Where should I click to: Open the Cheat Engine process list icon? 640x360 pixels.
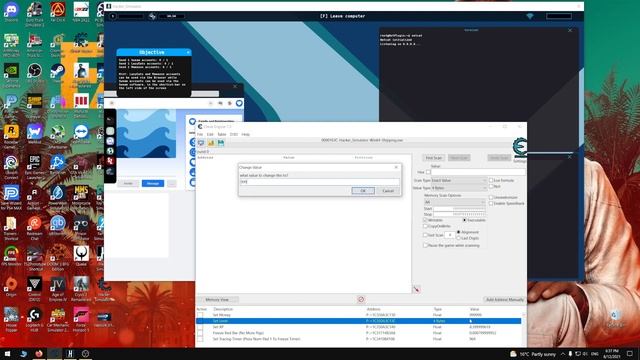pyautogui.click(x=201, y=143)
